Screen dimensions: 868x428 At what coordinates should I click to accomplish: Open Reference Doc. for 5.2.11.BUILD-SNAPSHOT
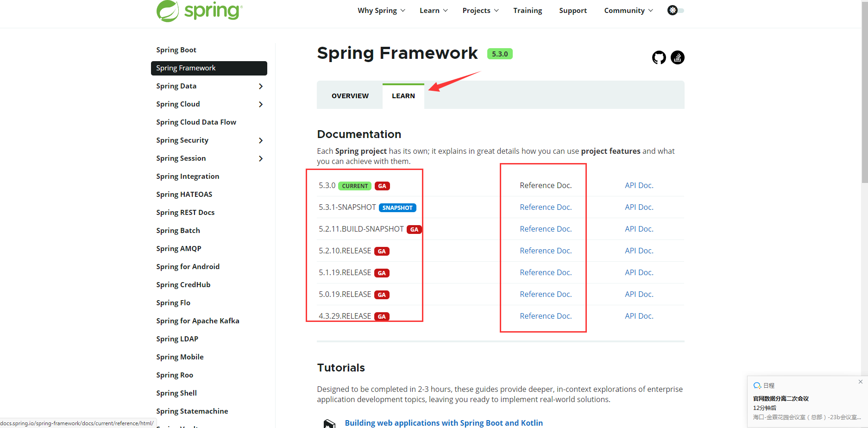[x=546, y=229]
